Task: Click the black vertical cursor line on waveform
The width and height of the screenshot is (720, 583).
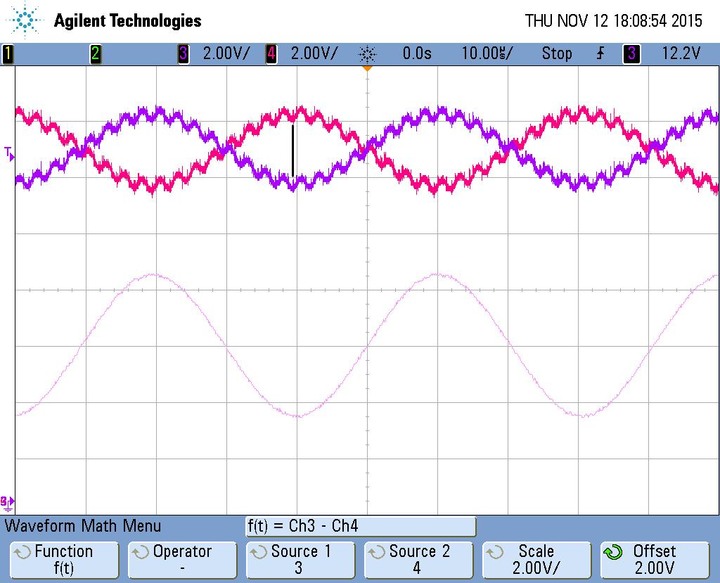Action: pyautogui.click(x=292, y=151)
